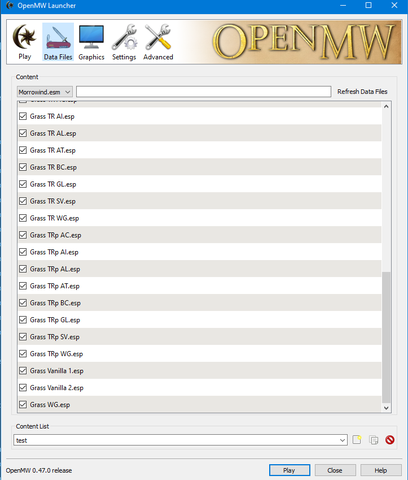Uncheck Grass TR AT.esp

pos(23,150)
